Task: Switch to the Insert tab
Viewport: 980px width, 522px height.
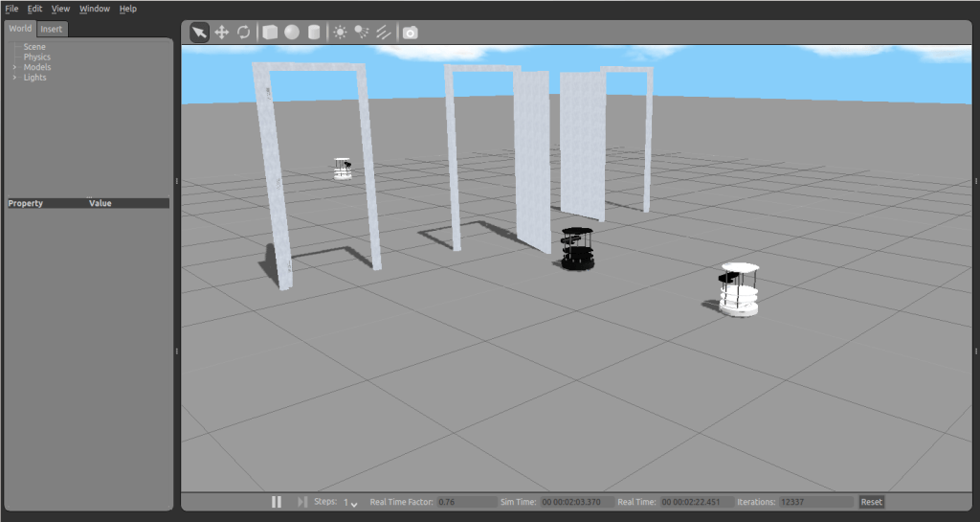Action: [x=51, y=29]
